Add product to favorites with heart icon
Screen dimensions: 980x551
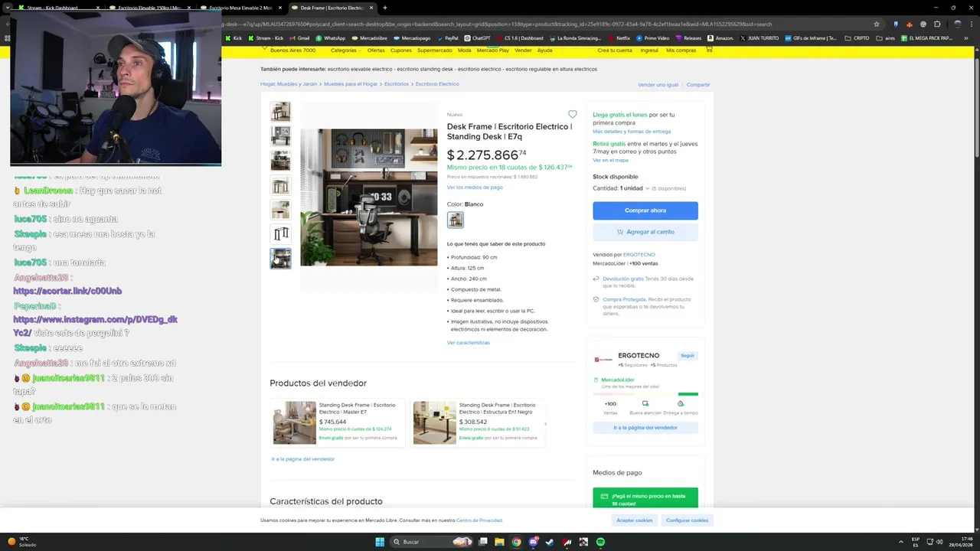tap(572, 115)
